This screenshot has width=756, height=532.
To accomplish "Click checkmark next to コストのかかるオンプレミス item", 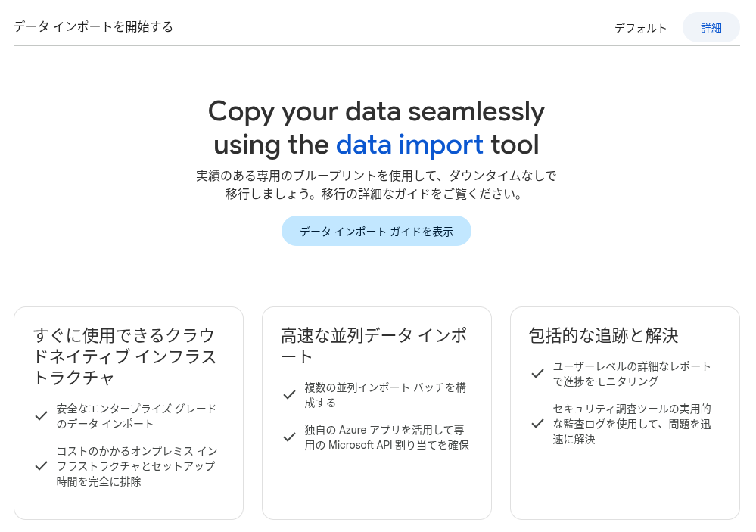I will (42, 465).
